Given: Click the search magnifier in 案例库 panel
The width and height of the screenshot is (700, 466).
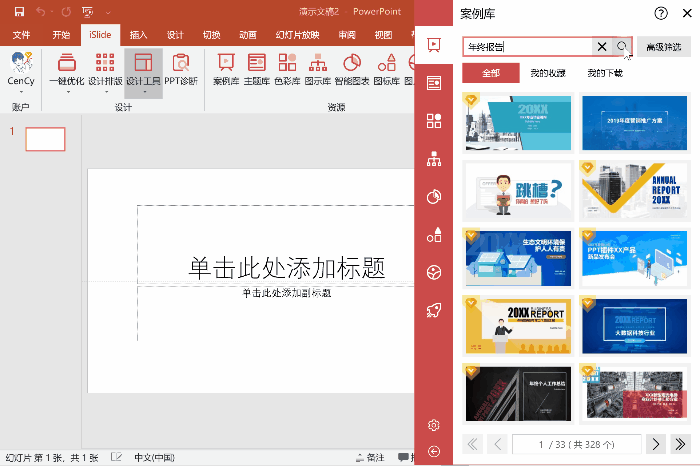Looking at the screenshot, I should click(x=622, y=47).
